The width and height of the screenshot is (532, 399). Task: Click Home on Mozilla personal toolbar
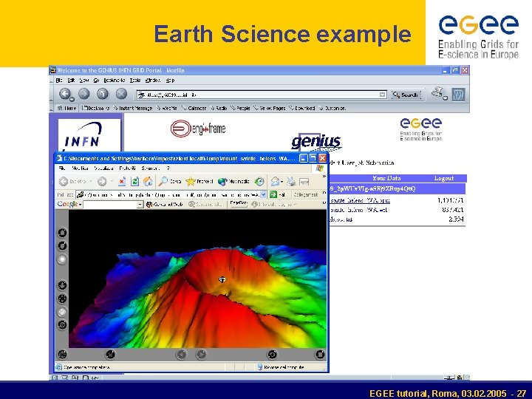click(66, 108)
